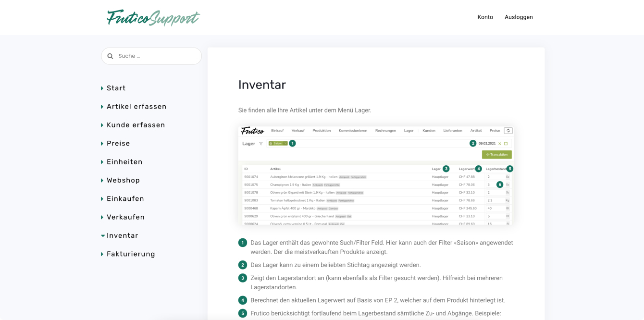
Task: Open the Konto page
Action: click(485, 17)
